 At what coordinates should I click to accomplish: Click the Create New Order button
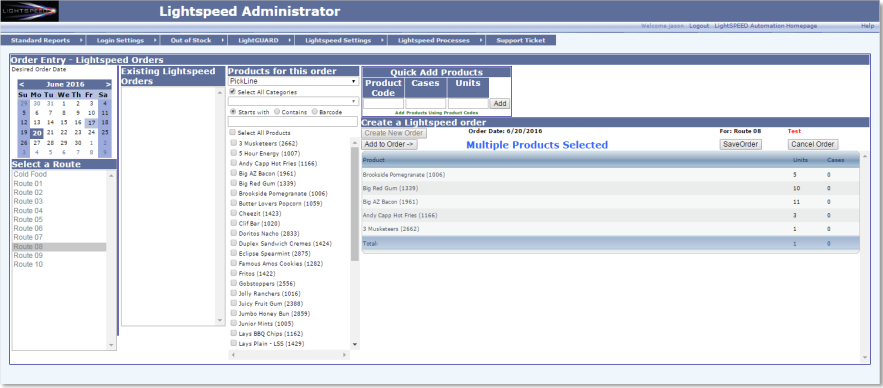tap(394, 133)
